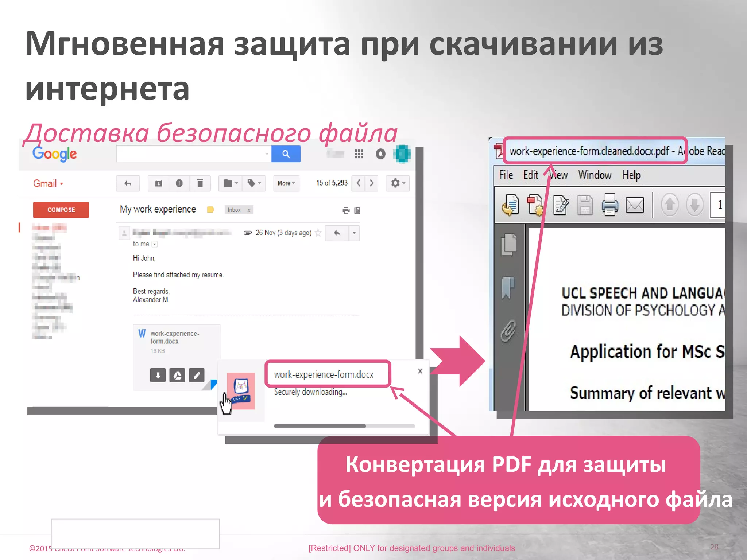The height and width of the screenshot is (560, 747).
Task: Click the secure download progress bar
Action: pyautogui.click(x=344, y=426)
